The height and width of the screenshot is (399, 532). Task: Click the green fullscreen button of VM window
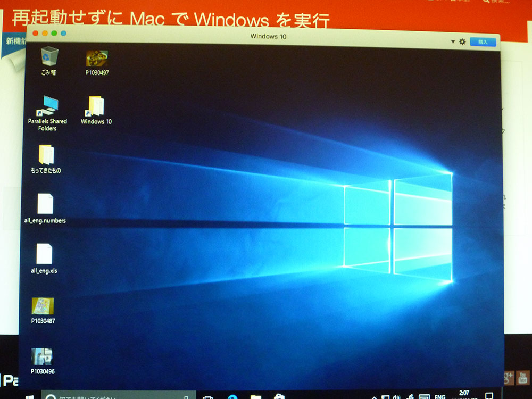click(x=54, y=33)
